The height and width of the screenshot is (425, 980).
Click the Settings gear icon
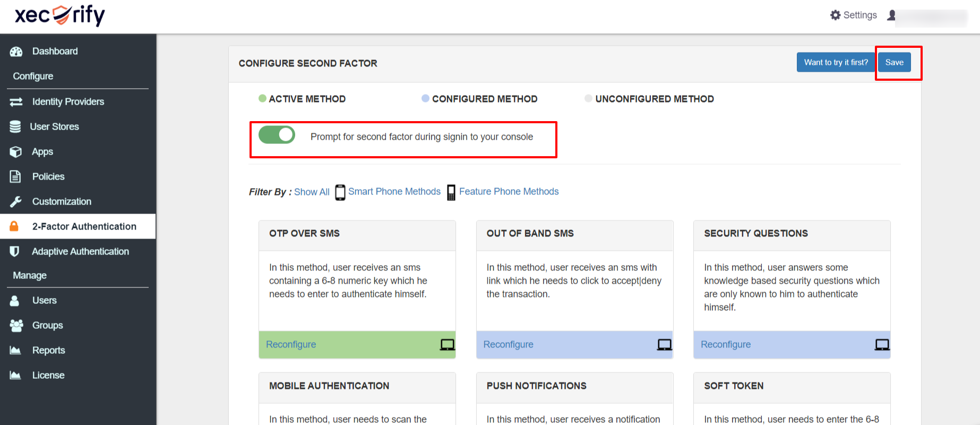pyautogui.click(x=836, y=15)
